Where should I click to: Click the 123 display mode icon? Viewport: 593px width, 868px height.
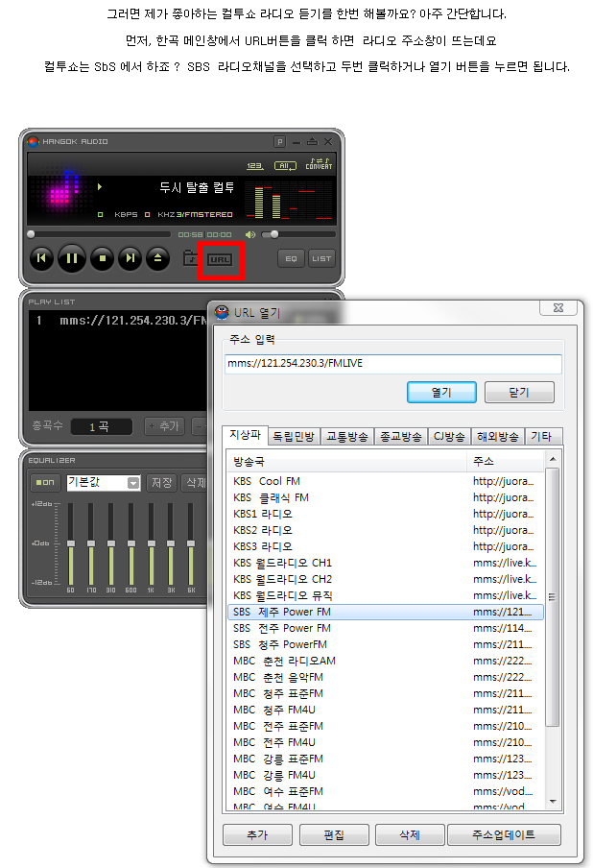click(x=254, y=165)
